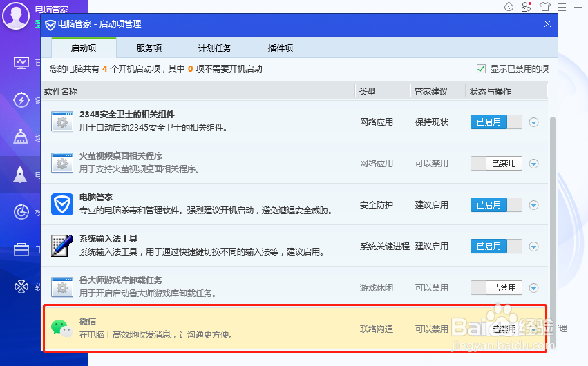The image size is (588, 366).
Task: Click the user avatar in main window
Action: [x=16, y=15]
